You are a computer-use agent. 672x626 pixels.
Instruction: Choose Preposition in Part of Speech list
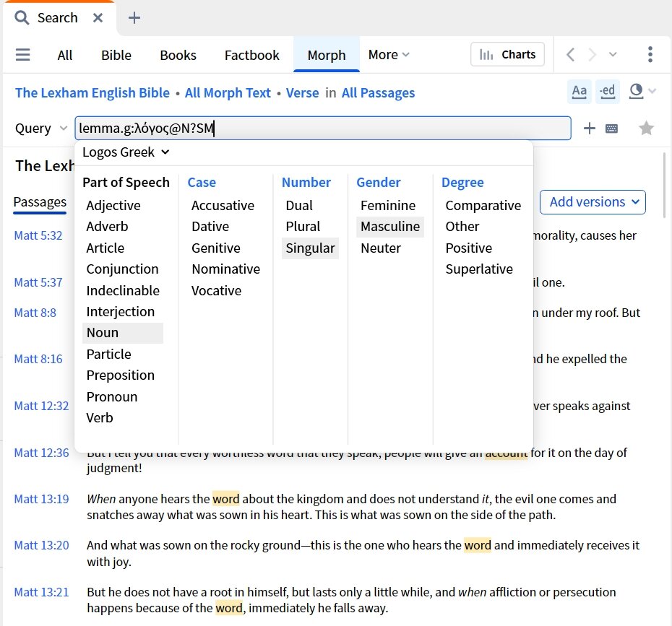120,375
